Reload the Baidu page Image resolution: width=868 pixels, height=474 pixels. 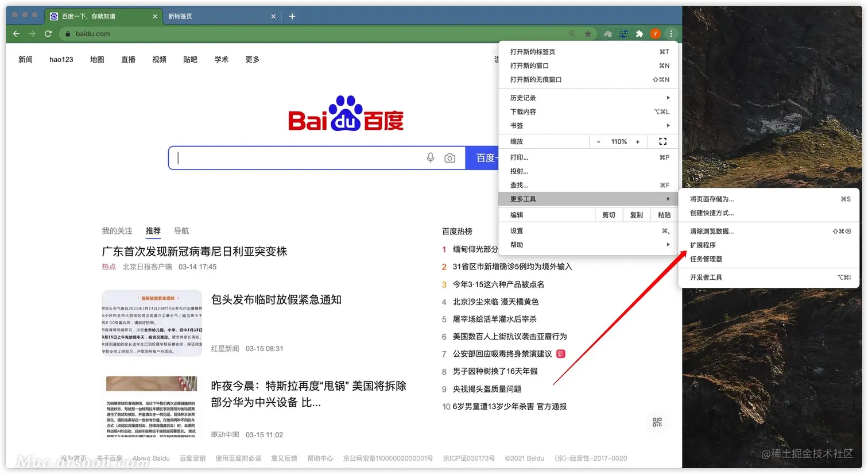(x=48, y=34)
